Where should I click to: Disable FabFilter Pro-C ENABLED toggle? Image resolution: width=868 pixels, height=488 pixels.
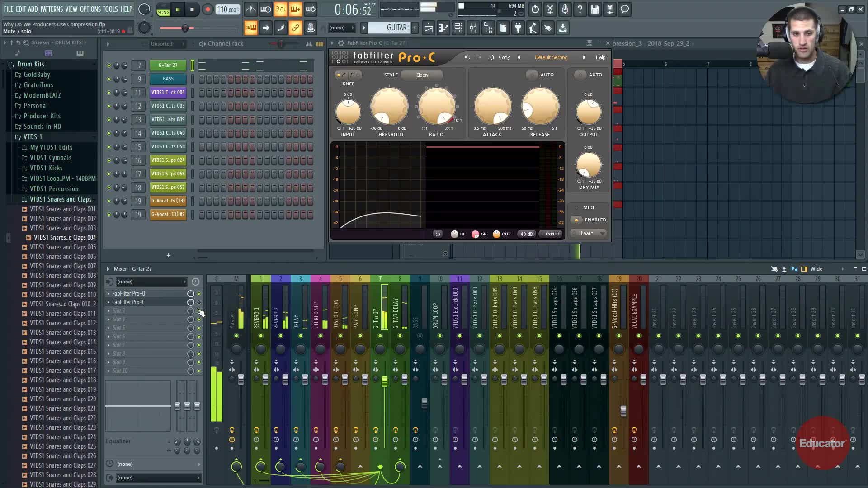click(x=576, y=220)
